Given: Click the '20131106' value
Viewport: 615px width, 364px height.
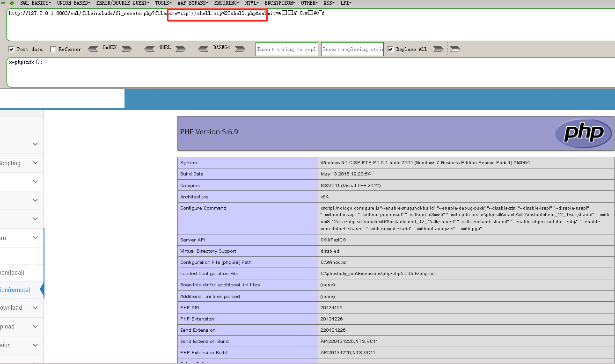Looking at the screenshot, I should click(x=331, y=308).
